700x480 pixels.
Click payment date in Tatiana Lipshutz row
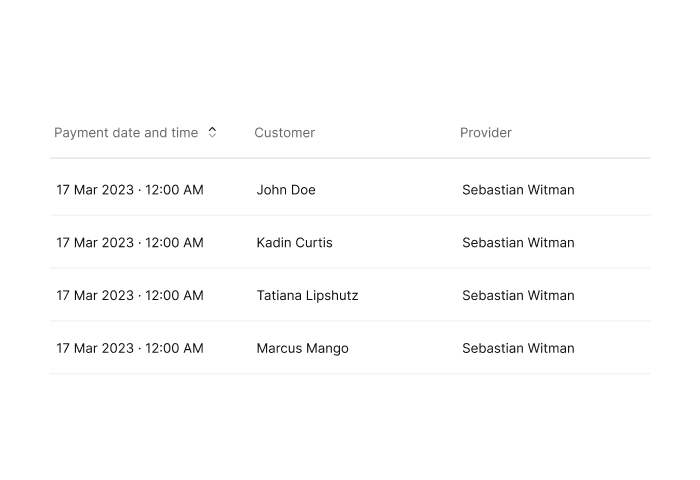click(130, 296)
